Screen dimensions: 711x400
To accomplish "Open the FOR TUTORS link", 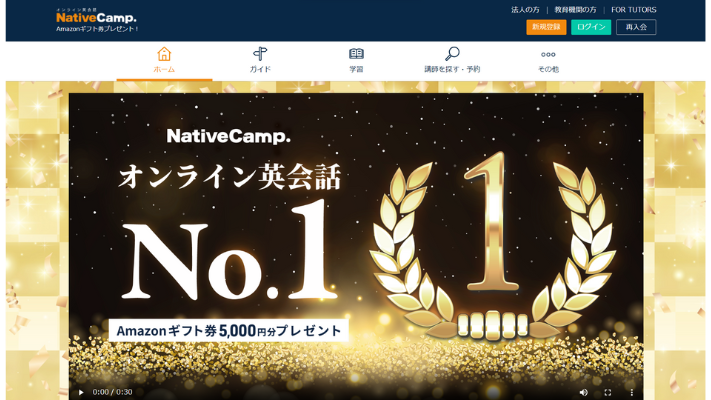I will pyautogui.click(x=633, y=10).
